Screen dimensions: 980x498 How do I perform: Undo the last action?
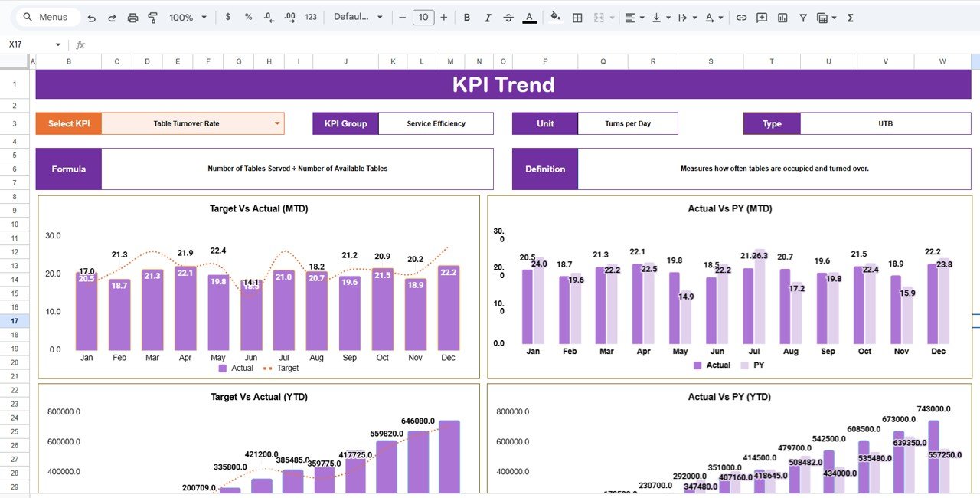90,17
